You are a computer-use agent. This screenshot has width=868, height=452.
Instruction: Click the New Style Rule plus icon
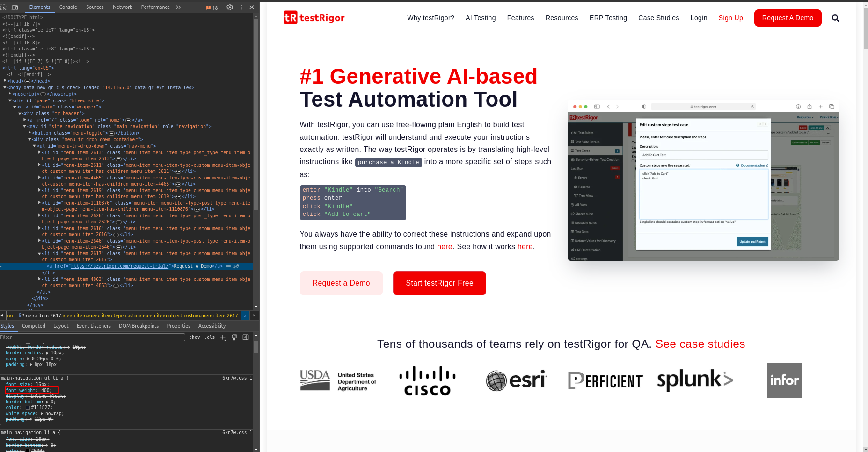pos(223,337)
